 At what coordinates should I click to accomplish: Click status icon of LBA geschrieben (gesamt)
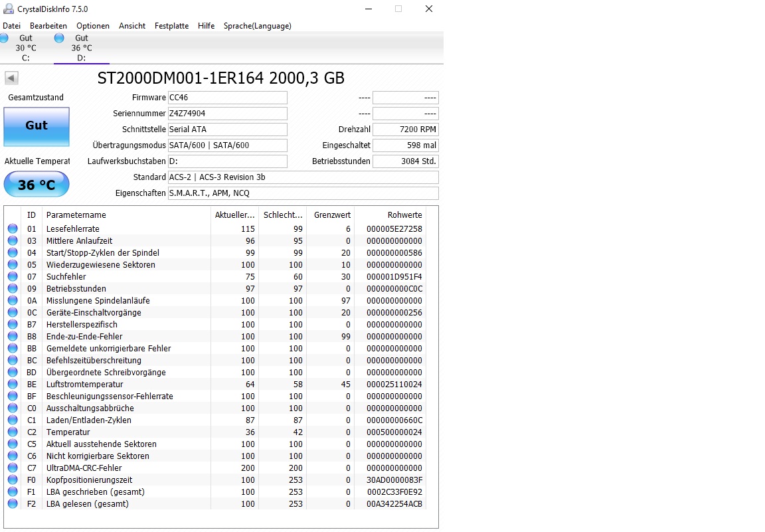(x=13, y=491)
